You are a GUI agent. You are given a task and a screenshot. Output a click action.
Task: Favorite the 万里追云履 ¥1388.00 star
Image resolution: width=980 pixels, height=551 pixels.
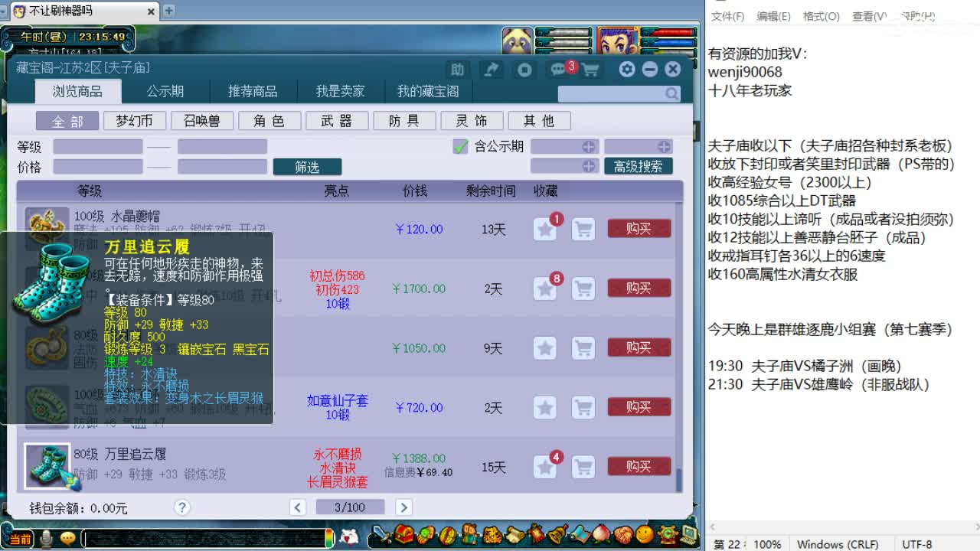545,466
